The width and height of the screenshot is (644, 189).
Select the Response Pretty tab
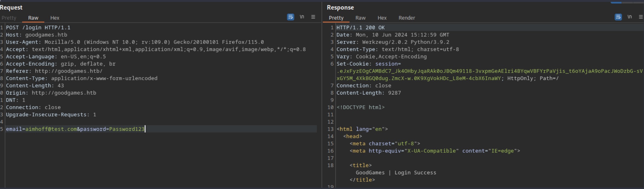[x=336, y=18]
